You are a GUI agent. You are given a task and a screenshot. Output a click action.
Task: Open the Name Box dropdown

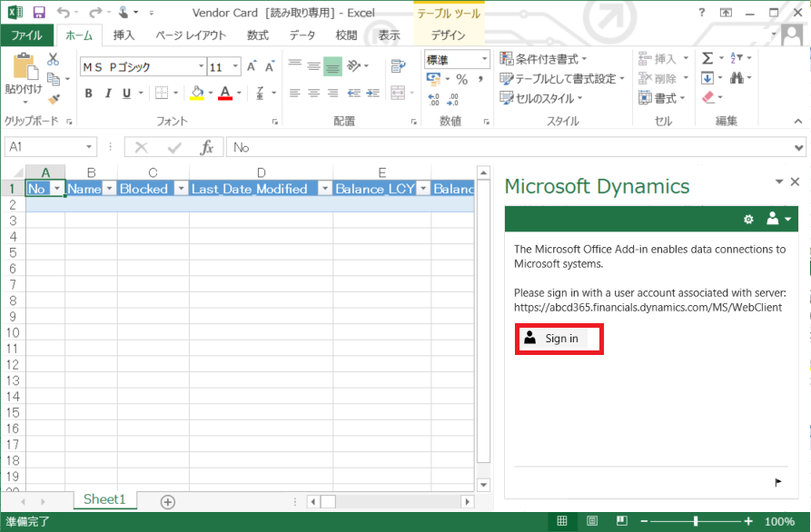click(89, 147)
